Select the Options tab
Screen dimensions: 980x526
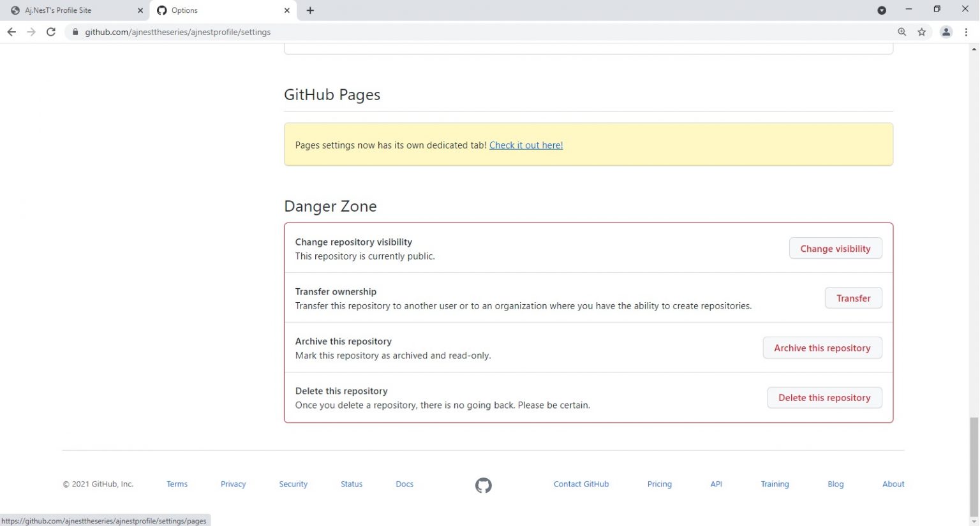[x=217, y=10]
